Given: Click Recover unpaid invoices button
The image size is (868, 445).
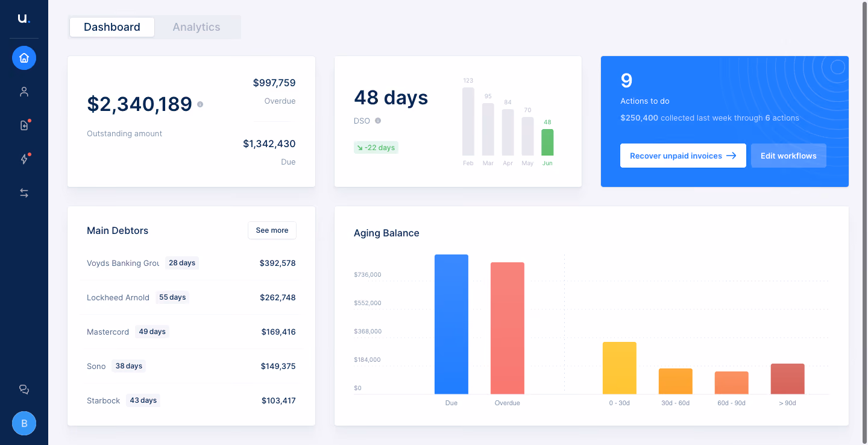Looking at the screenshot, I should [683, 156].
